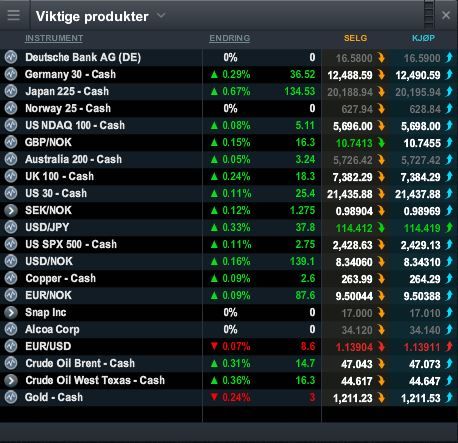This screenshot has width=458, height=443.
Task: Open chart icon for EUR/USD
Action: tap(11, 346)
